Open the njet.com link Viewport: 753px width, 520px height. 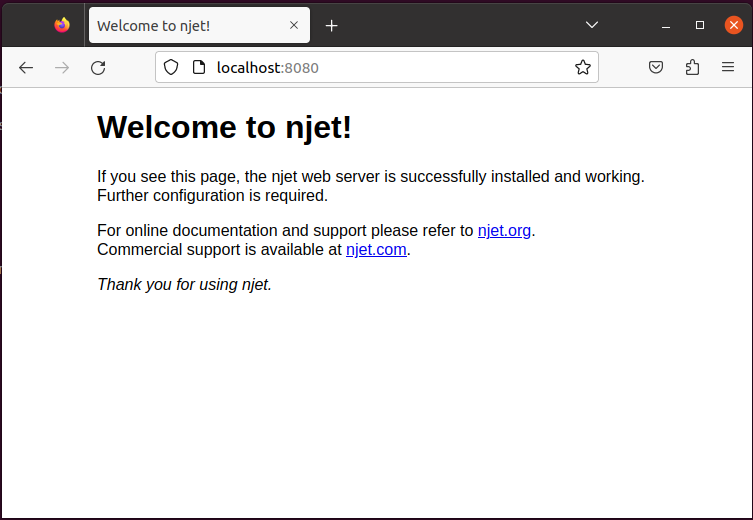tap(376, 250)
